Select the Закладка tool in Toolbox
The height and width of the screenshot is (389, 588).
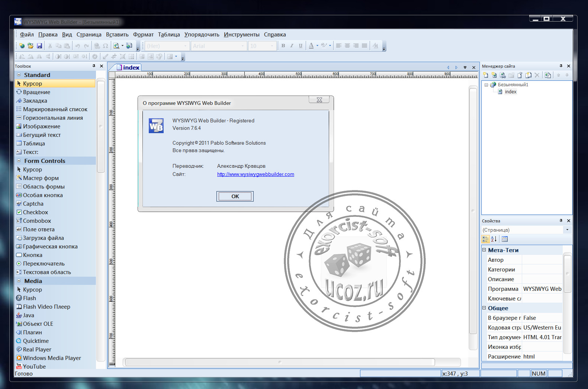pyautogui.click(x=35, y=101)
